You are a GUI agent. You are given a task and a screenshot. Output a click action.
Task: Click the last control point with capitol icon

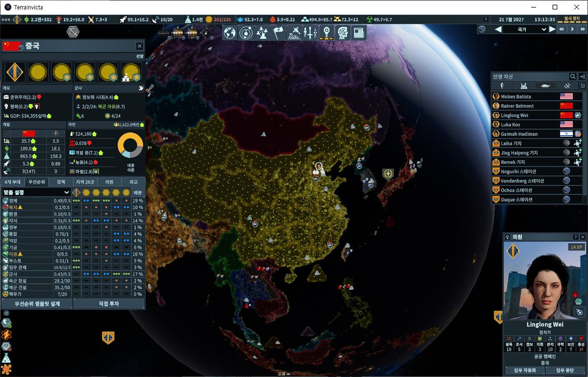coord(131,72)
